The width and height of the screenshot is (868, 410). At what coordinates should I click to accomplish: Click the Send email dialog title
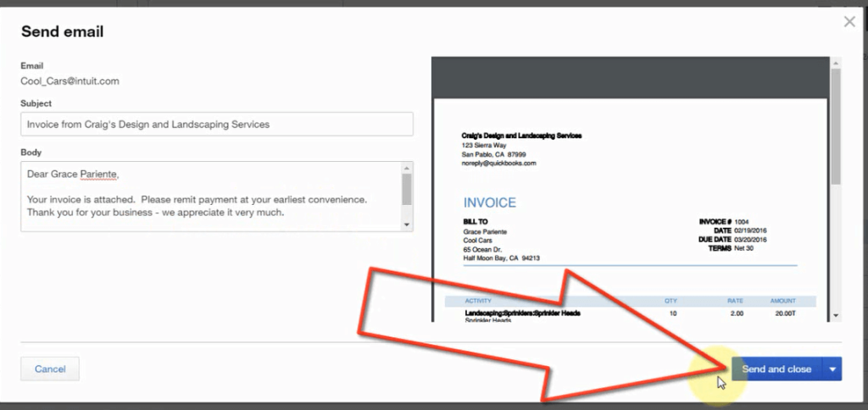coord(62,31)
